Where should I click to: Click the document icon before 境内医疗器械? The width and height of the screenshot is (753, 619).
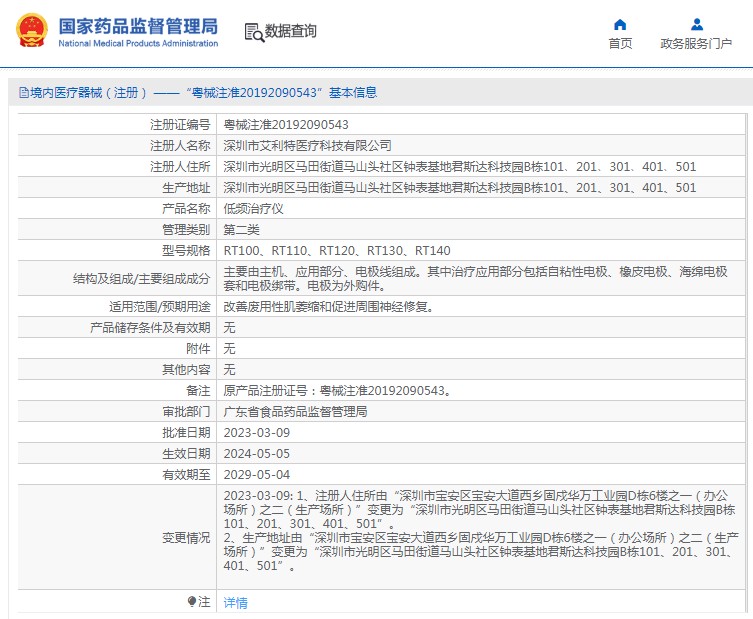[x=24, y=92]
